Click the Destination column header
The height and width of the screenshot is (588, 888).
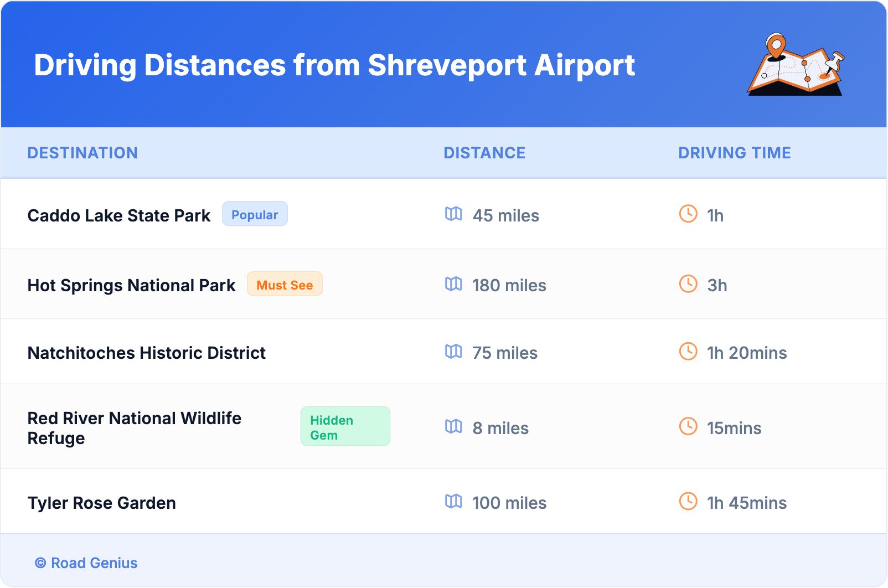tap(82, 153)
